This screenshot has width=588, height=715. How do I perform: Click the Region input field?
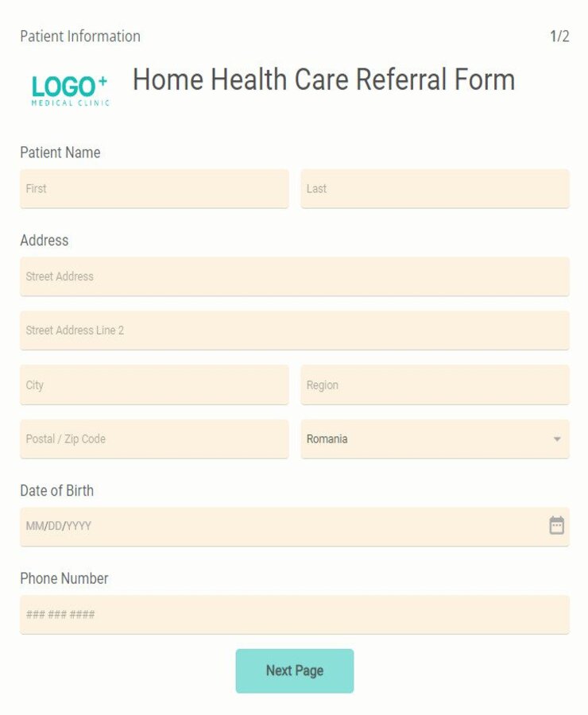point(435,385)
